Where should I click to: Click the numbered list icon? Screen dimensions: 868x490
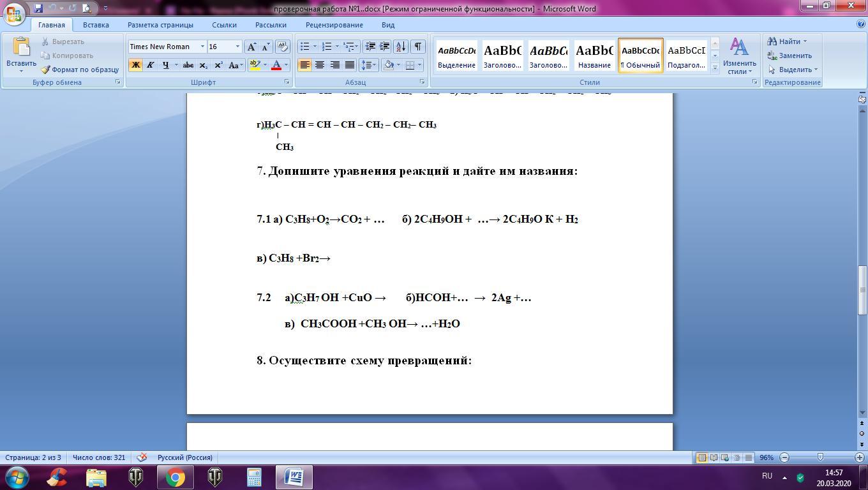326,47
